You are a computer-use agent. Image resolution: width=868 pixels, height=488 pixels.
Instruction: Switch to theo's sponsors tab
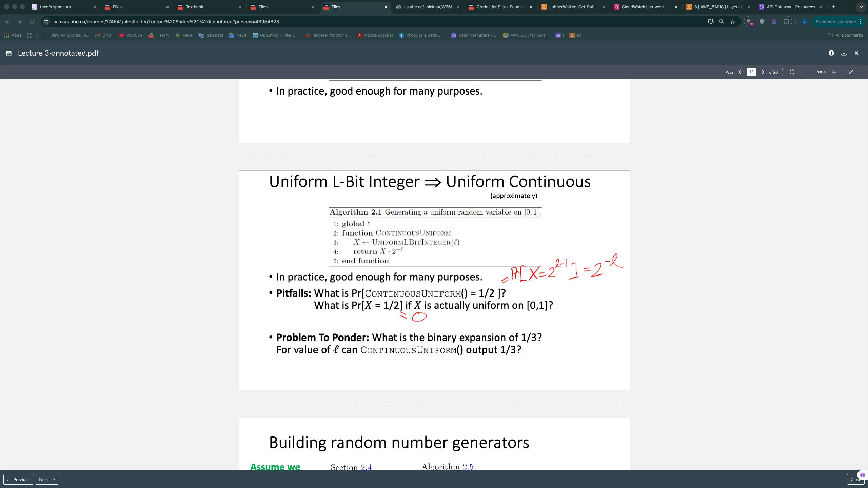click(x=55, y=7)
